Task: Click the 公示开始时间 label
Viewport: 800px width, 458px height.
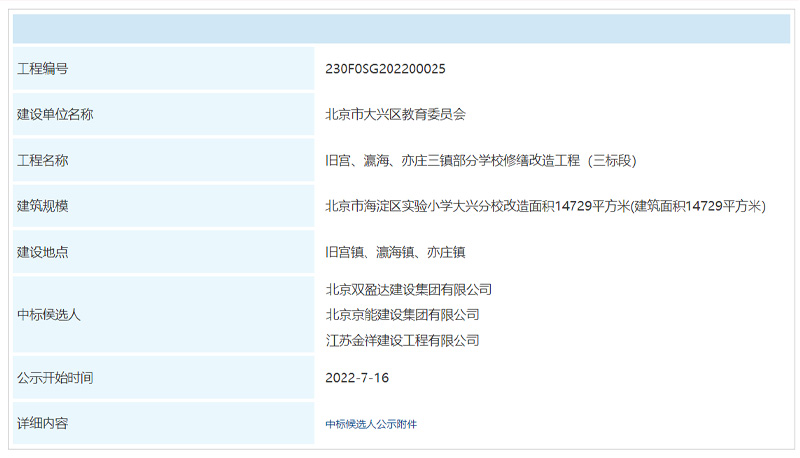Action: click(55, 378)
